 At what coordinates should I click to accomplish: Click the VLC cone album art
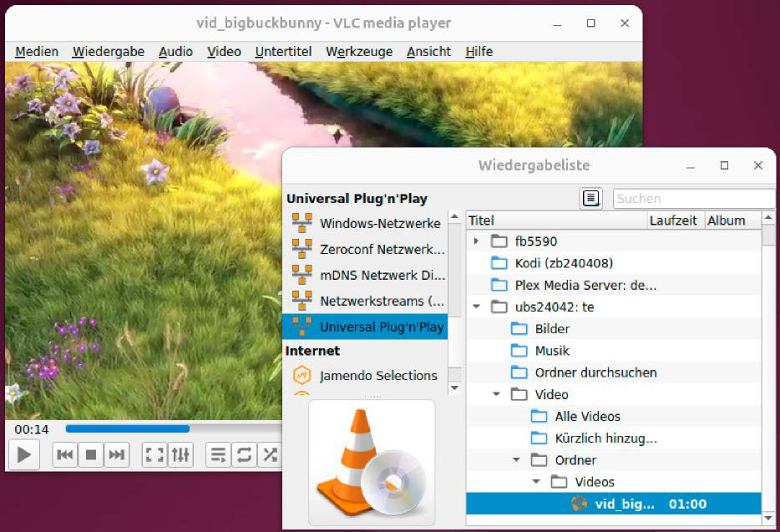click(372, 463)
